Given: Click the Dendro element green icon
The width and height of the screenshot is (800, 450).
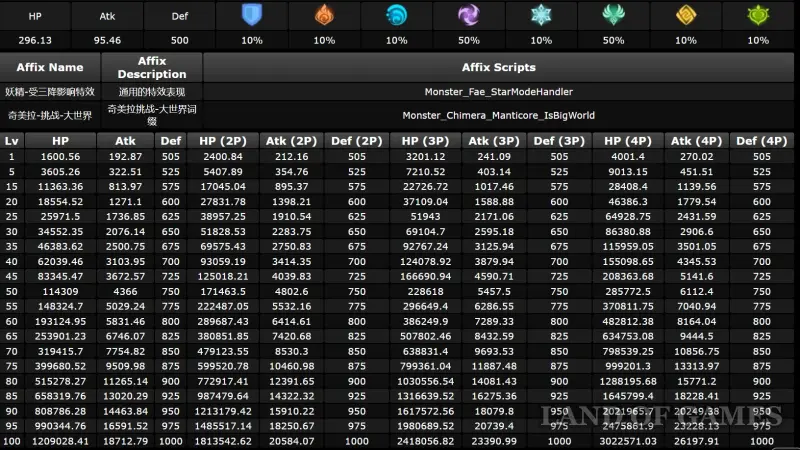Looking at the screenshot, I should tap(758, 15).
